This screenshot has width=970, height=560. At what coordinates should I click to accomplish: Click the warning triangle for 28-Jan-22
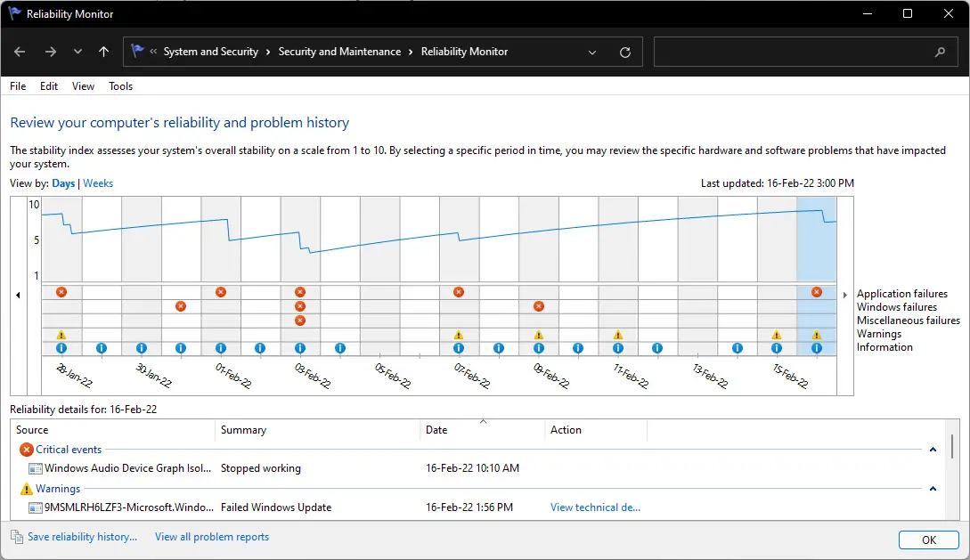point(61,335)
